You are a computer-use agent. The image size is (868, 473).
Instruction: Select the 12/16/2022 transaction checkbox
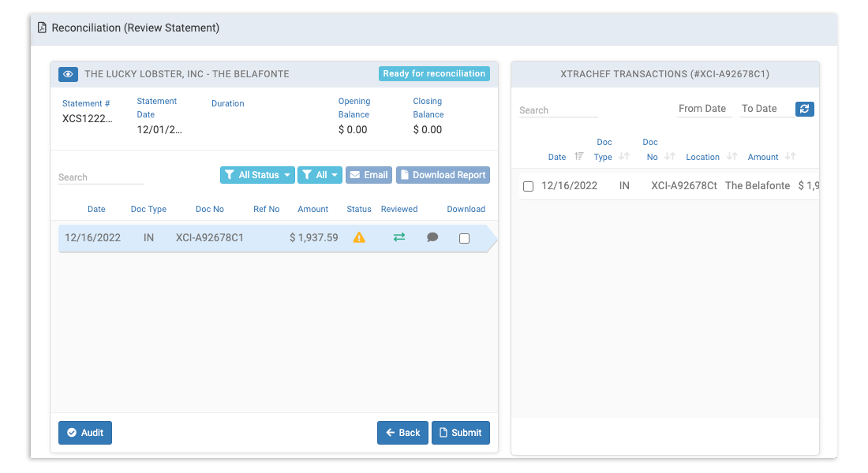pos(529,187)
